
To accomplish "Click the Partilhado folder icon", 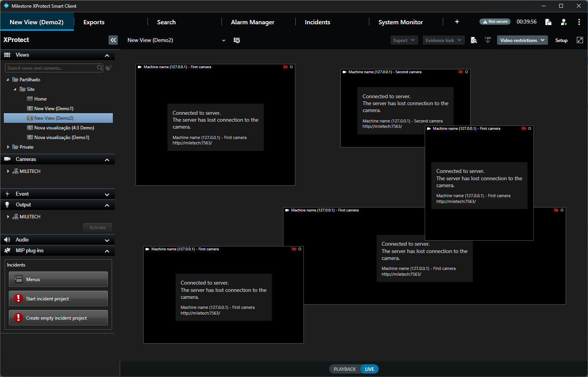I will pos(15,79).
